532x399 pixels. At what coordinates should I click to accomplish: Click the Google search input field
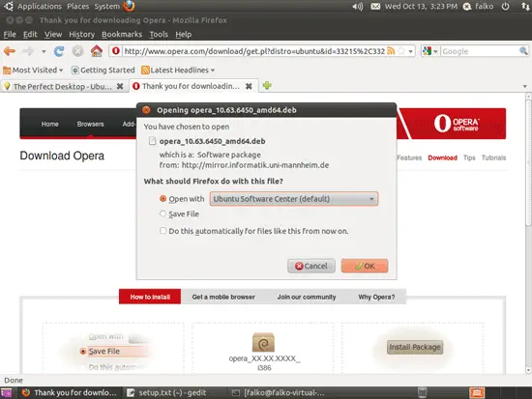point(480,51)
